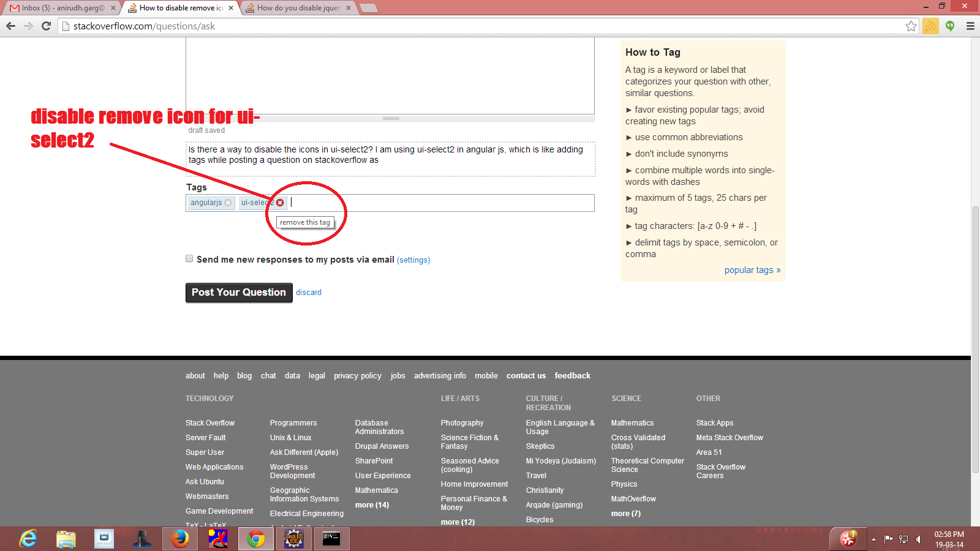Visit the Server Fault site link
This screenshot has height=551, width=980.
coord(206,438)
